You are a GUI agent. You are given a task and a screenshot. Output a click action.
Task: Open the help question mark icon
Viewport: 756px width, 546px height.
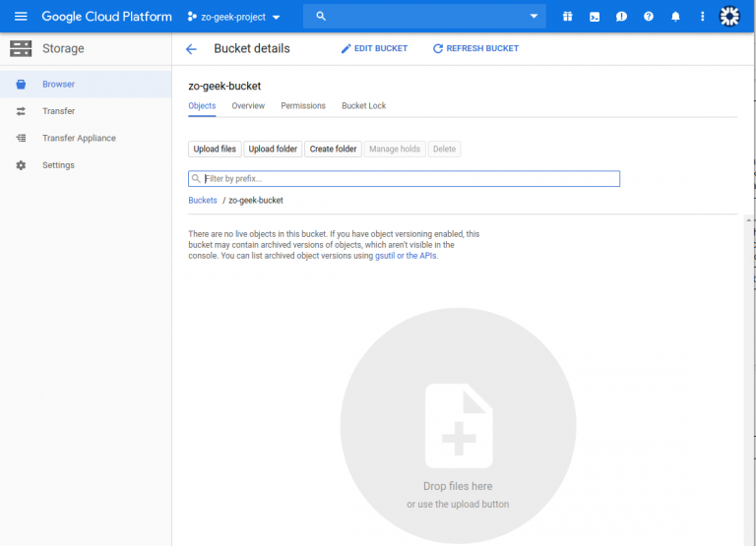(x=649, y=17)
